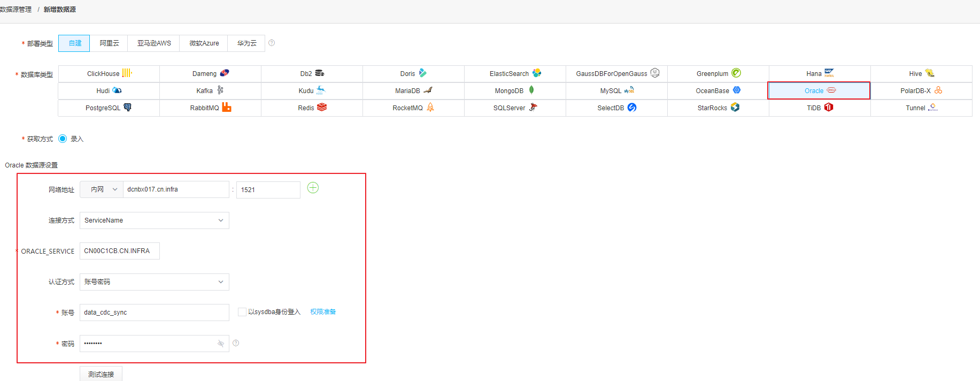980x381 pixels.
Task: Switch to the 自建 deployment tab
Action: tap(74, 43)
